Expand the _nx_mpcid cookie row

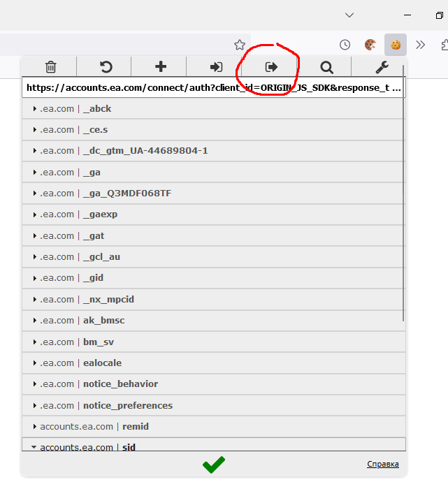[214, 299]
